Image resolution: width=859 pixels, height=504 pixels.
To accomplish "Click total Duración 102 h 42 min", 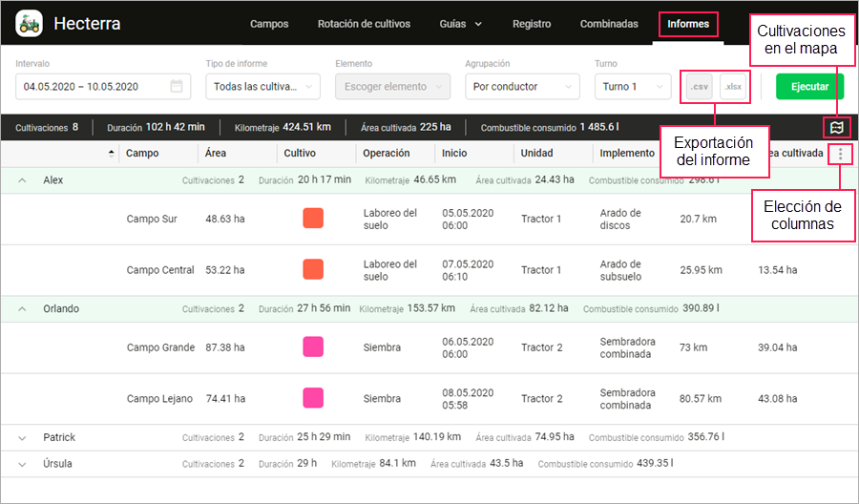I will click(156, 127).
